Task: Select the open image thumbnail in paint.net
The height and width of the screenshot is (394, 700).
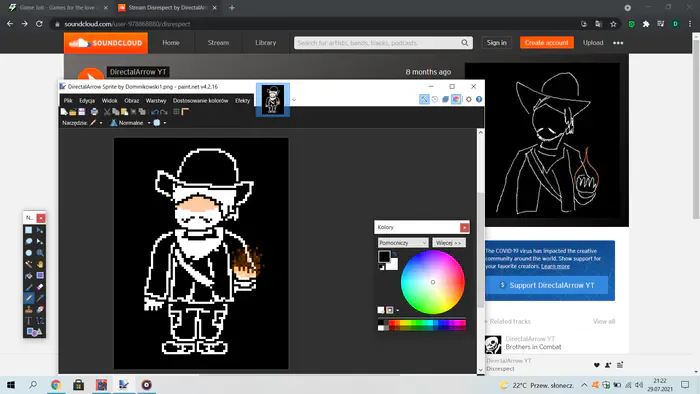Action: 273,100
